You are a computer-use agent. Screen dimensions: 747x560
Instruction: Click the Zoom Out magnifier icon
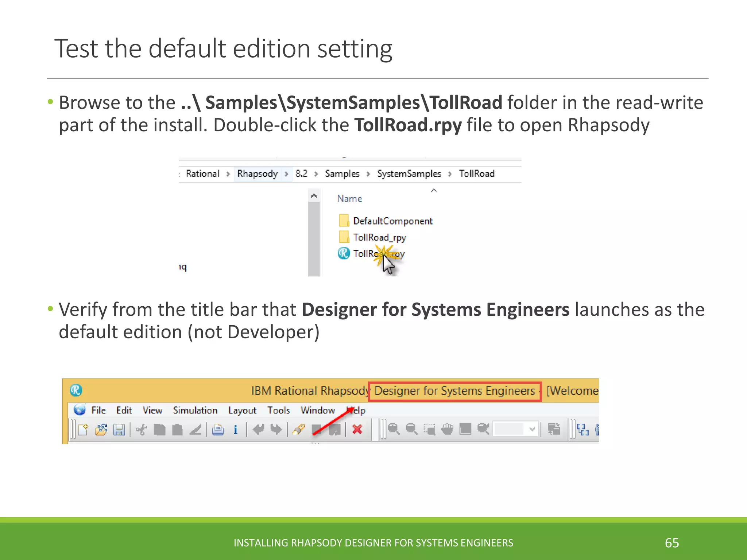(x=411, y=429)
